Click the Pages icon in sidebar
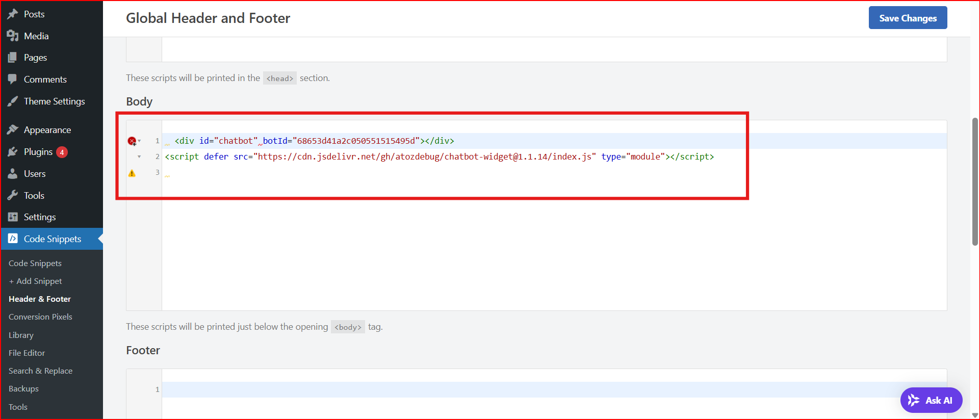980x420 pixels. 13,58
